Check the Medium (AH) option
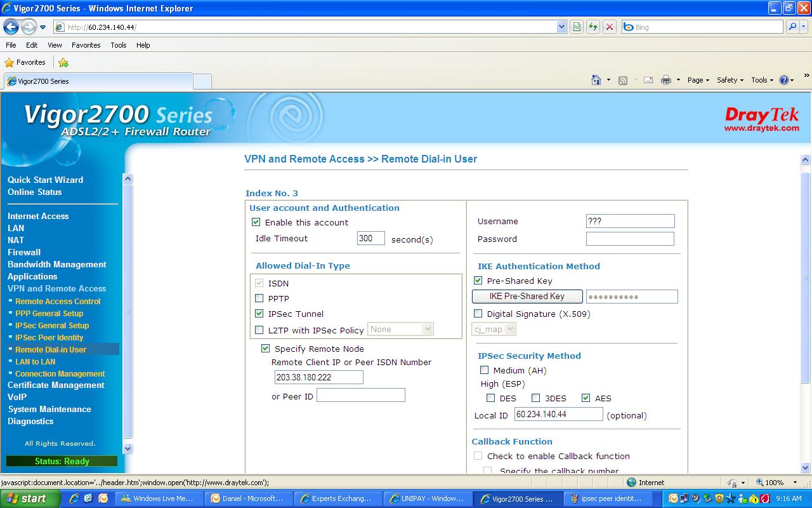 click(485, 370)
